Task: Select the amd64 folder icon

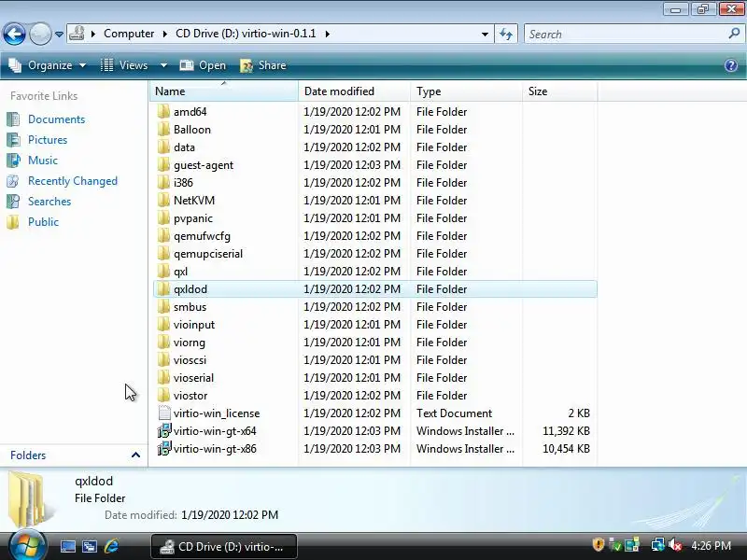Action: [163, 111]
